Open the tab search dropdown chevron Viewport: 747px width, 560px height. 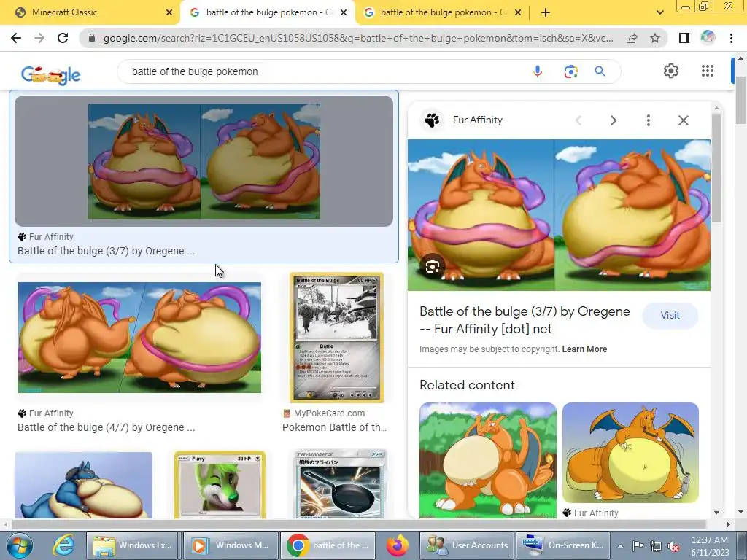click(x=659, y=12)
